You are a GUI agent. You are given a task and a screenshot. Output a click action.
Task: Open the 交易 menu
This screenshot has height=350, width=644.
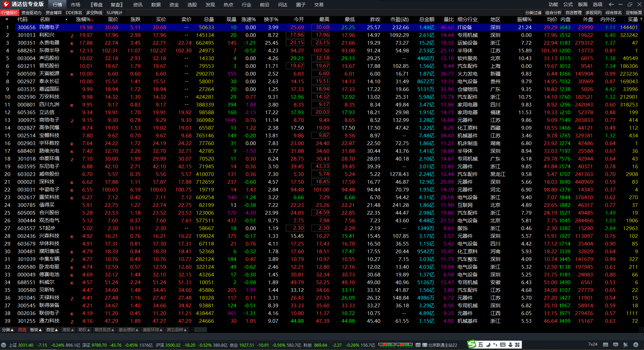coord(319,5)
